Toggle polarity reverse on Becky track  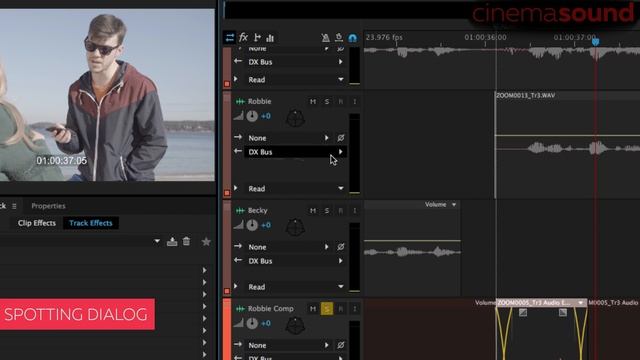coord(340,247)
